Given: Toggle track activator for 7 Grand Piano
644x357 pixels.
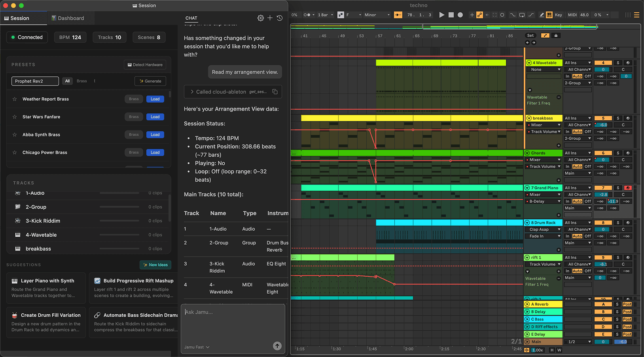Looking at the screenshot, I should [603, 188].
